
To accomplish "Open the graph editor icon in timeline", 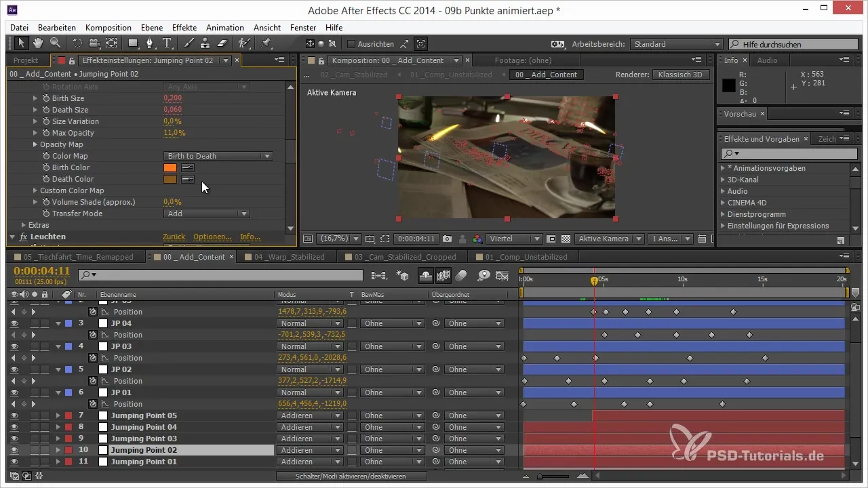I will point(502,275).
